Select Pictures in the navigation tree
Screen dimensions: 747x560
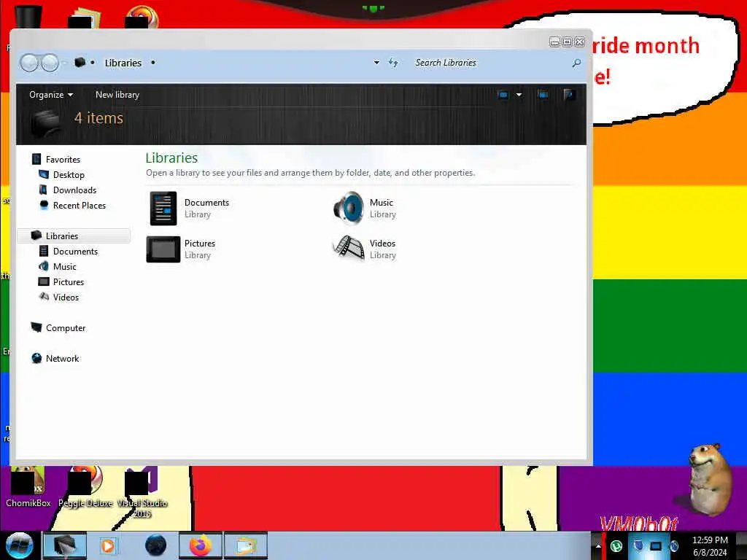pyautogui.click(x=69, y=282)
